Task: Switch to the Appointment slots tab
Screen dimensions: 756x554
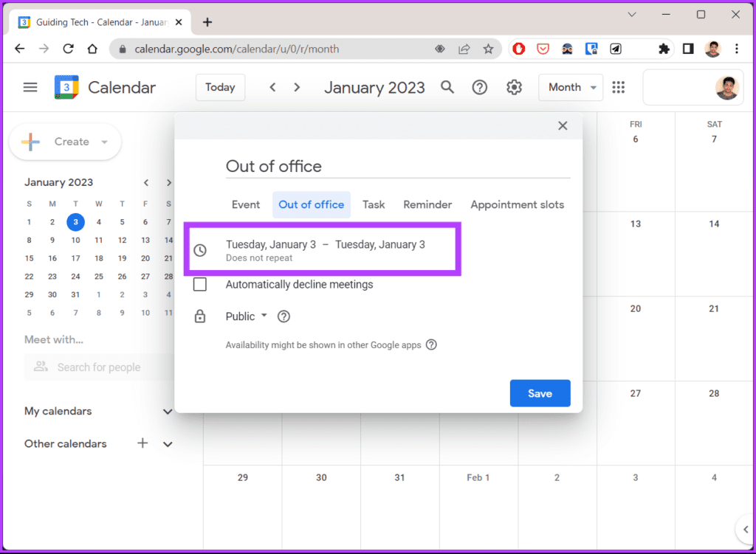Action: coord(518,205)
